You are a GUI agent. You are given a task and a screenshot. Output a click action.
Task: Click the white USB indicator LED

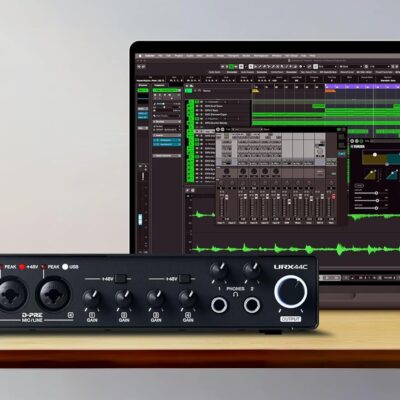[x=65, y=267]
